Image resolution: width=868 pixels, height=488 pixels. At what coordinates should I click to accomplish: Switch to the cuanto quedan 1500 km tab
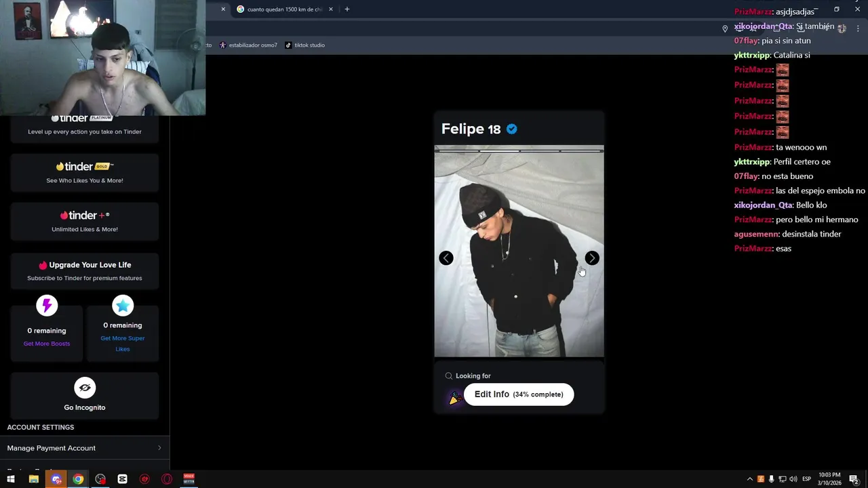(284, 9)
